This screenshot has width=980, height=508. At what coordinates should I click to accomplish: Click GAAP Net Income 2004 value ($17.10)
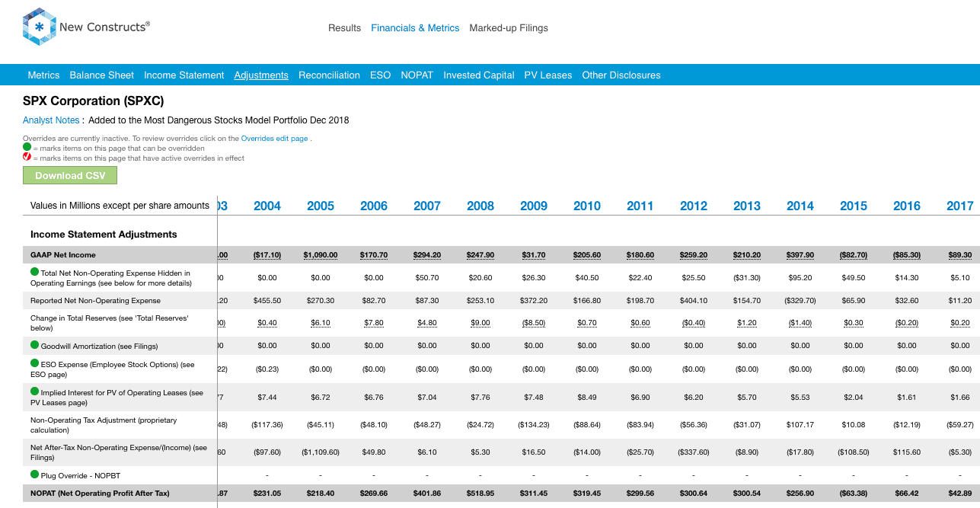coord(267,255)
